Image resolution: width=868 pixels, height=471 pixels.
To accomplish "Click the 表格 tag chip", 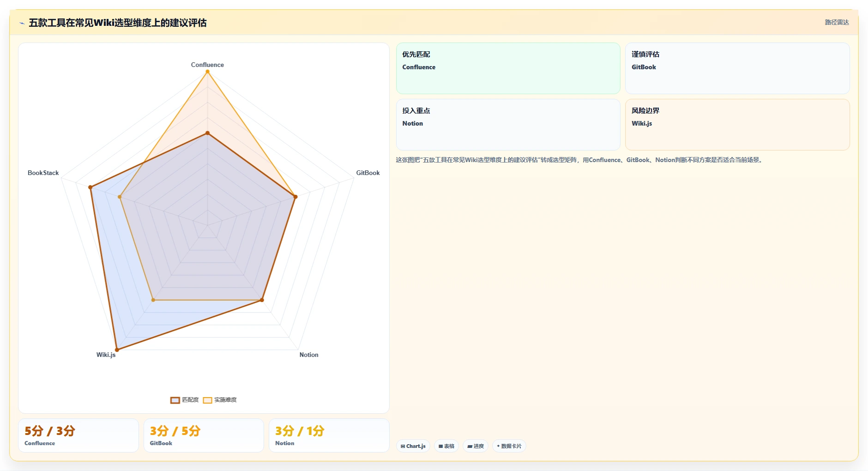I will [446, 446].
